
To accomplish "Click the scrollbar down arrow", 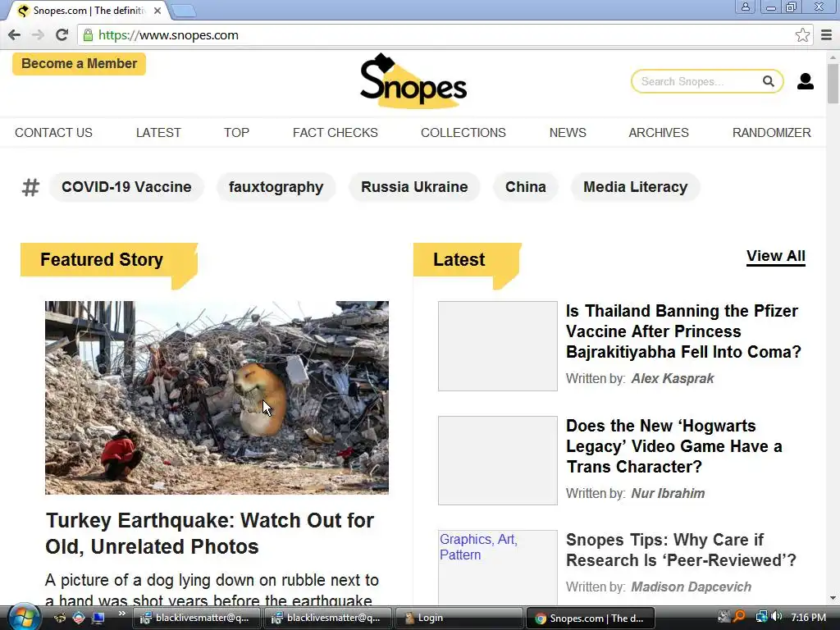I will [x=833, y=598].
